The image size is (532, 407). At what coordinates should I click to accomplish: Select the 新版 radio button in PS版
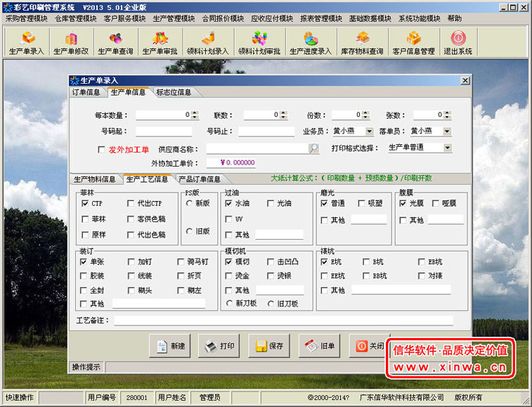190,203
